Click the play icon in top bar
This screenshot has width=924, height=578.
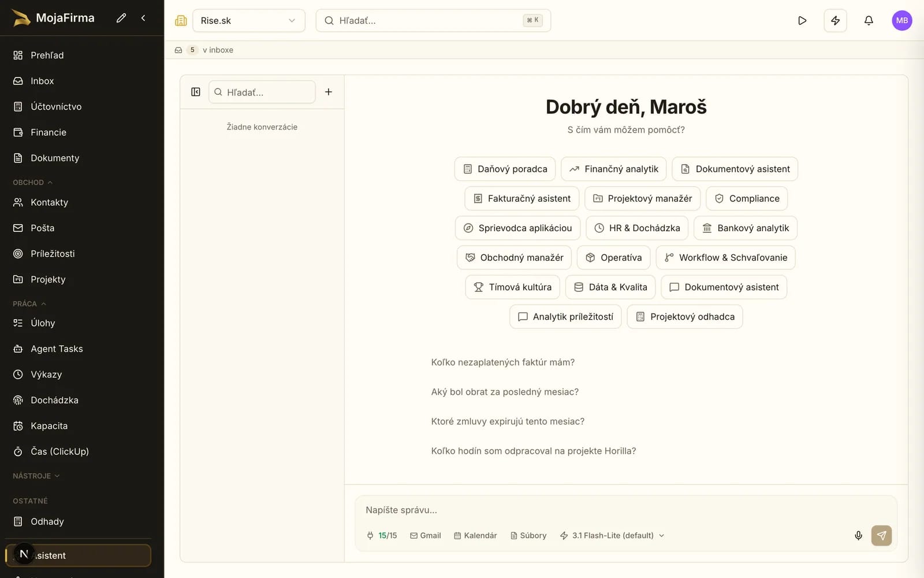point(802,20)
